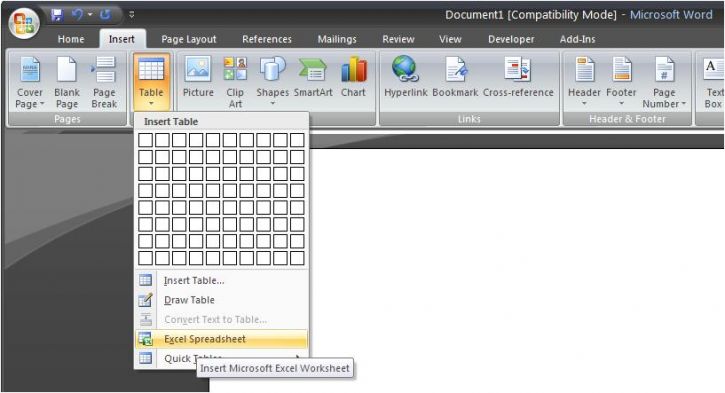The width and height of the screenshot is (725, 393).
Task: Switch to the Page Layout tab
Action: click(189, 39)
